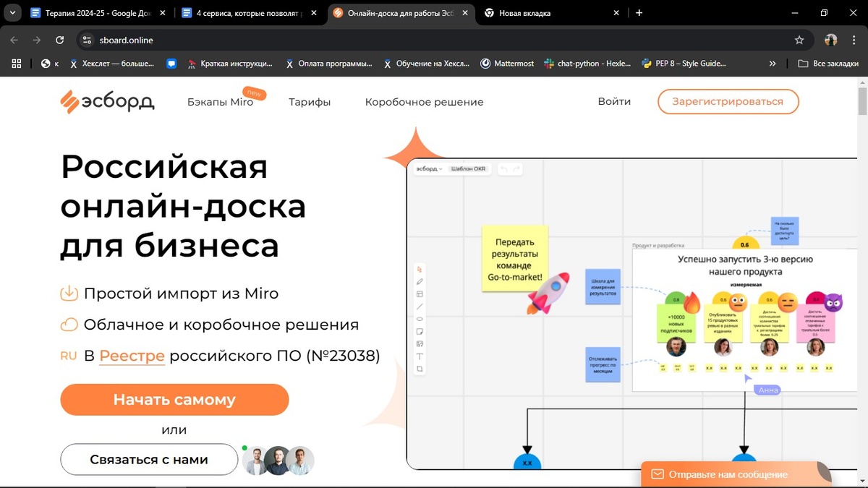Viewport: 868px width, 488px height.
Task: Close the Онлайн-доска tab
Action: [464, 13]
